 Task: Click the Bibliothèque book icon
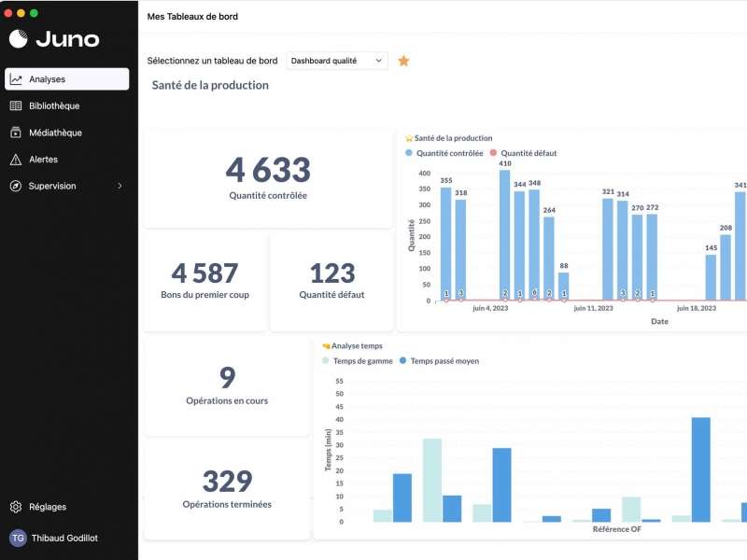[x=16, y=105]
